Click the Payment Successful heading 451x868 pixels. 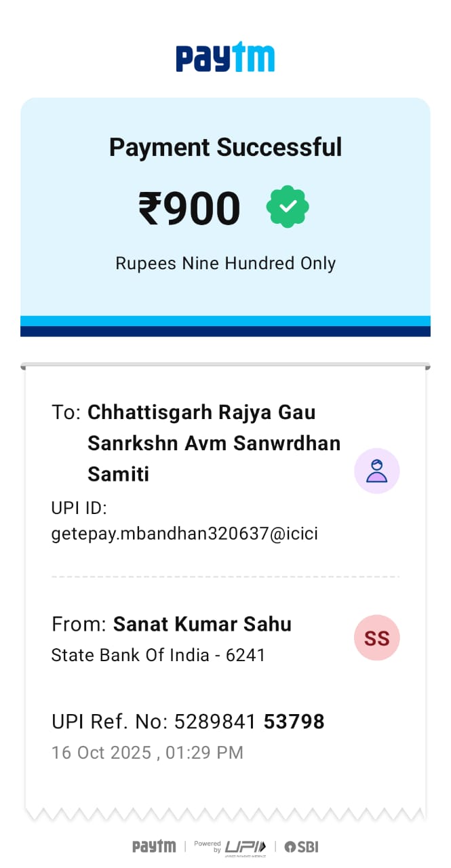[x=225, y=147]
